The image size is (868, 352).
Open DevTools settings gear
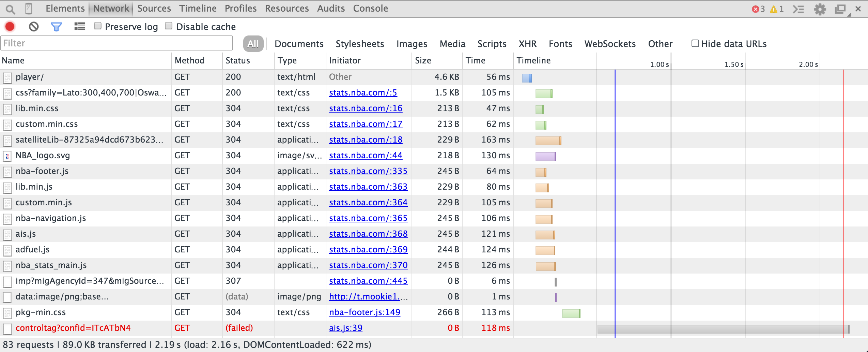(x=820, y=9)
